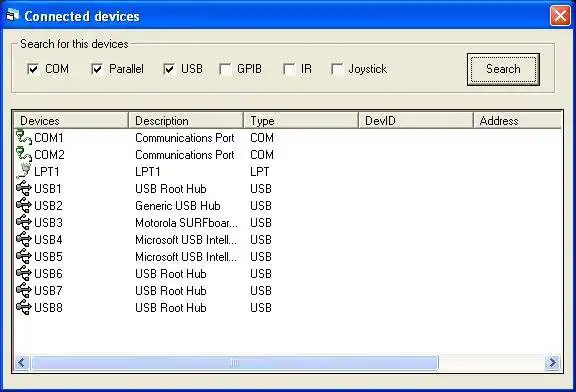Enable the IR checkbox
This screenshot has height=392, width=576.
coord(289,69)
